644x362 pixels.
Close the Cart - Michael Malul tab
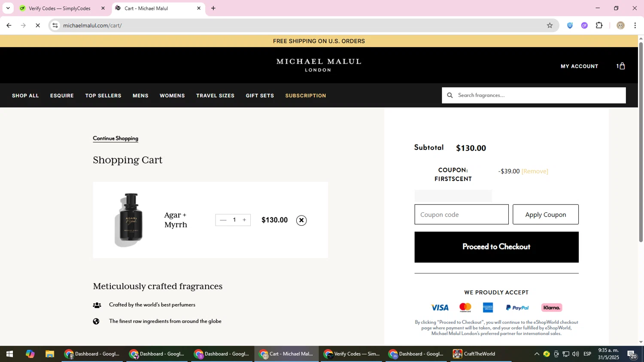click(199, 8)
